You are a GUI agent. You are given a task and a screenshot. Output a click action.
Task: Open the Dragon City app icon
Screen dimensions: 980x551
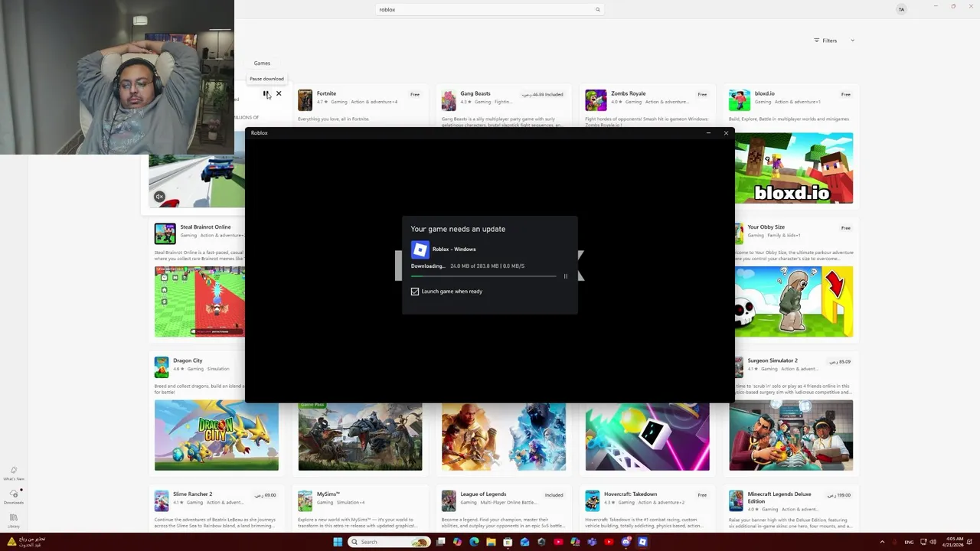pos(162,367)
